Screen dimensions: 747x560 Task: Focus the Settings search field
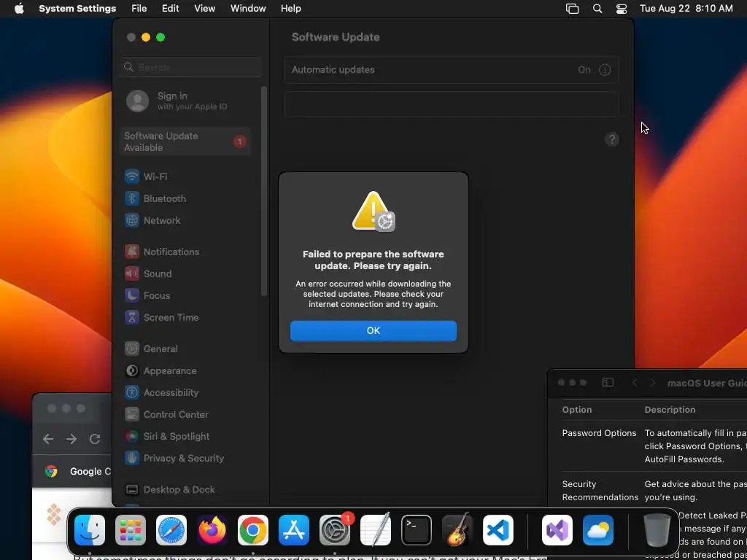click(x=190, y=67)
